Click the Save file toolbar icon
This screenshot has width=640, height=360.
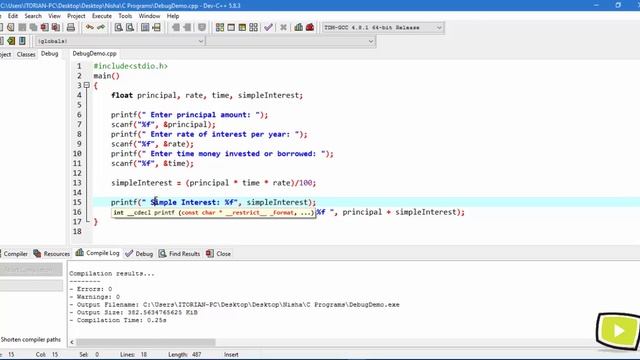coord(22,27)
